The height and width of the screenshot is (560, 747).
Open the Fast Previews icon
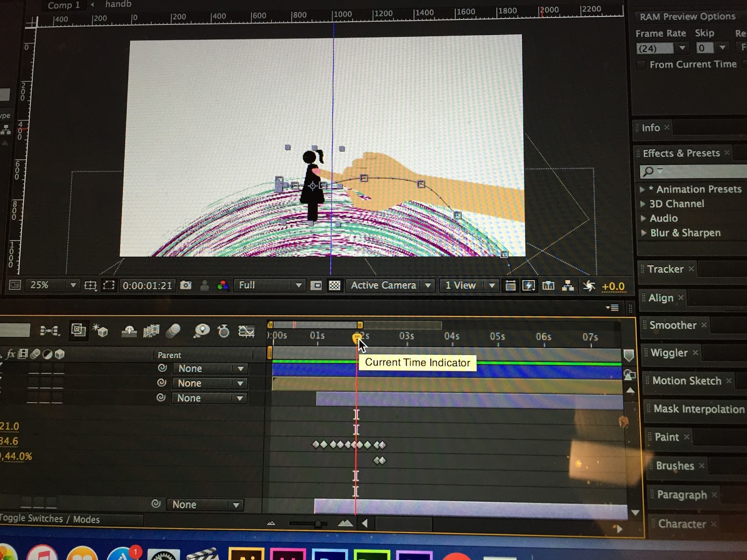pos(529,286)
